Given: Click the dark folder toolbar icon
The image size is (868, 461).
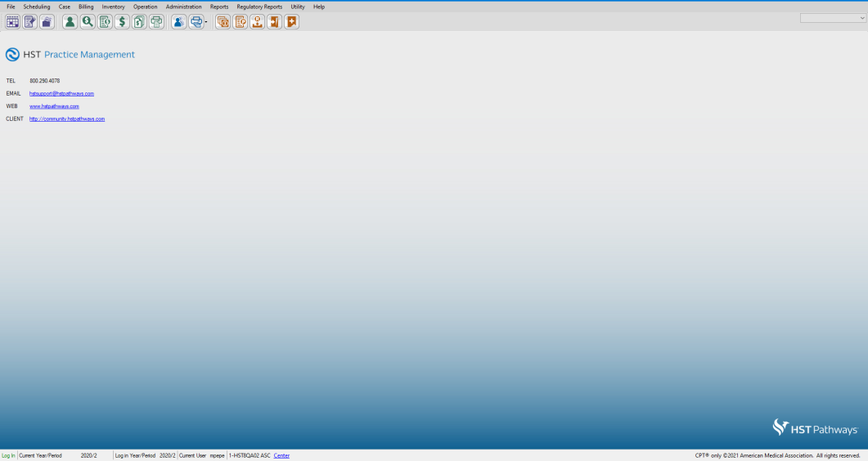Looking at the screenshot, I should [x=47, y=22].
